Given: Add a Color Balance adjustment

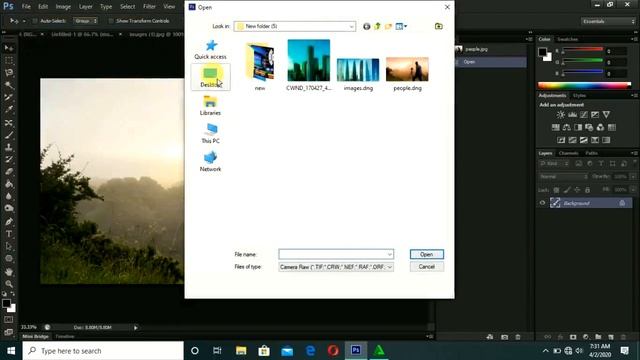Looking at the screenshot, I should pyautogui.click(x=567, y=127).
